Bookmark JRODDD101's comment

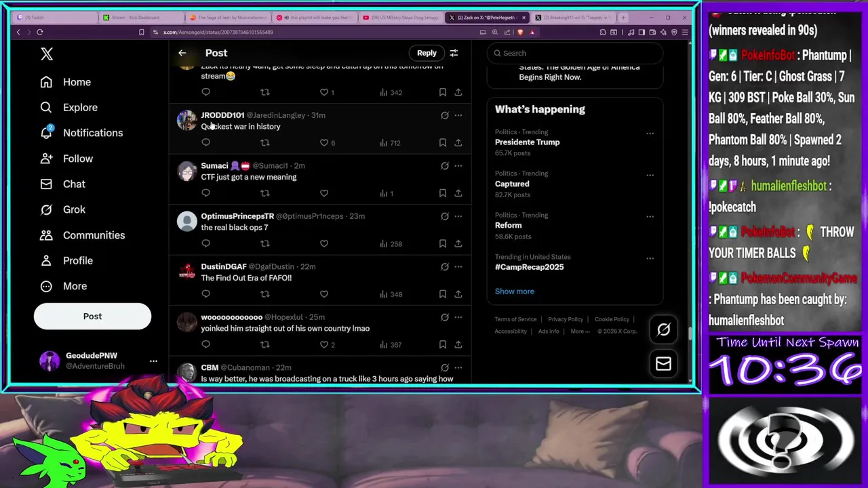442,142
